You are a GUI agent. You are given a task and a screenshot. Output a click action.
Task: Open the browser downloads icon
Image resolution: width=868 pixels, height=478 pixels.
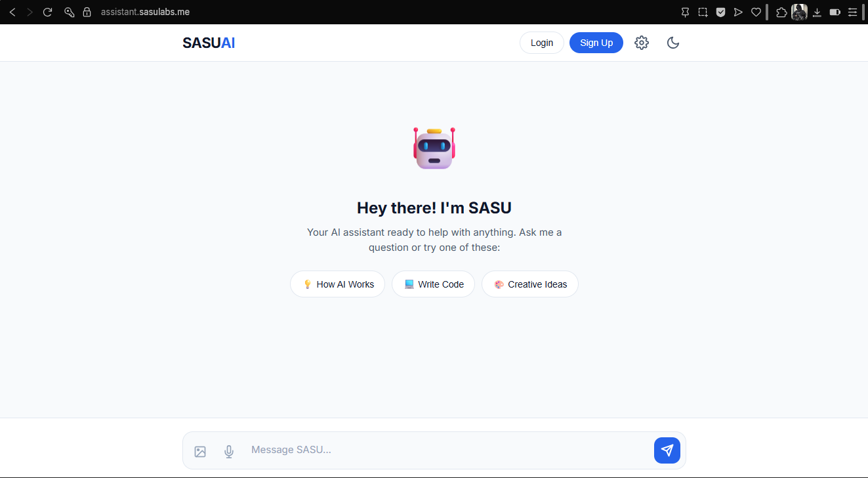coord(817,12)
